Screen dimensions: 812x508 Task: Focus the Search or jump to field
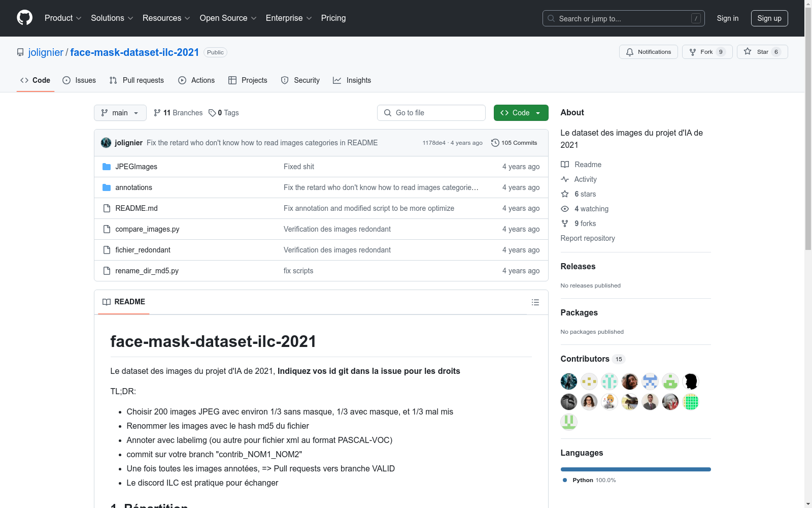pyautogui.click(x=623, y=18)
